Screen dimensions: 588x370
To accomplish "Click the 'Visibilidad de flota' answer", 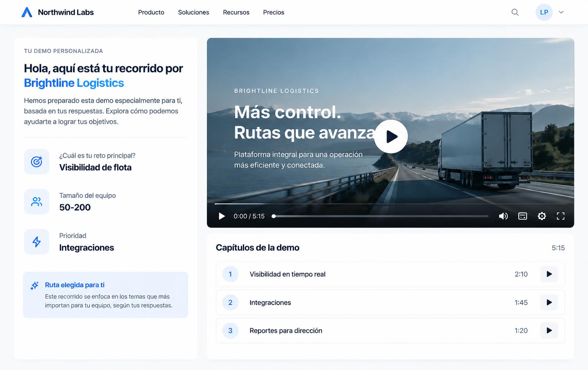I will pos(95,167).
